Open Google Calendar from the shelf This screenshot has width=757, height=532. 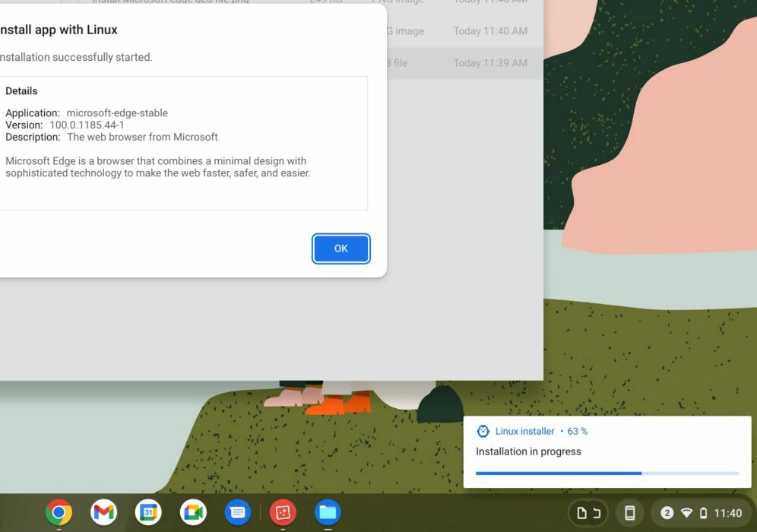tap(149, 512)
